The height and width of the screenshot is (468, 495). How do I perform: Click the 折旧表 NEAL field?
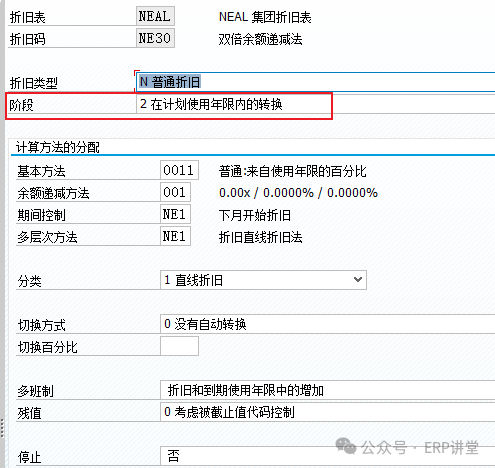click(155, 16)
